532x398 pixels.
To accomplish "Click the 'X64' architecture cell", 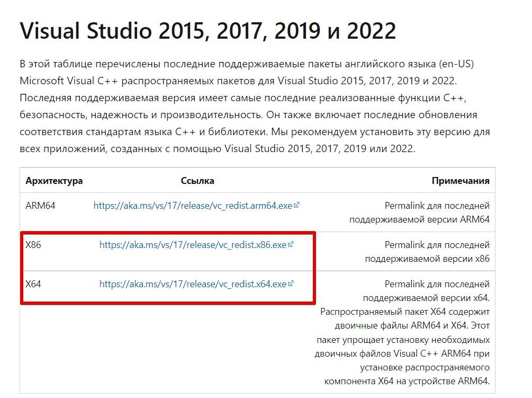I will [x=33, y=284].
